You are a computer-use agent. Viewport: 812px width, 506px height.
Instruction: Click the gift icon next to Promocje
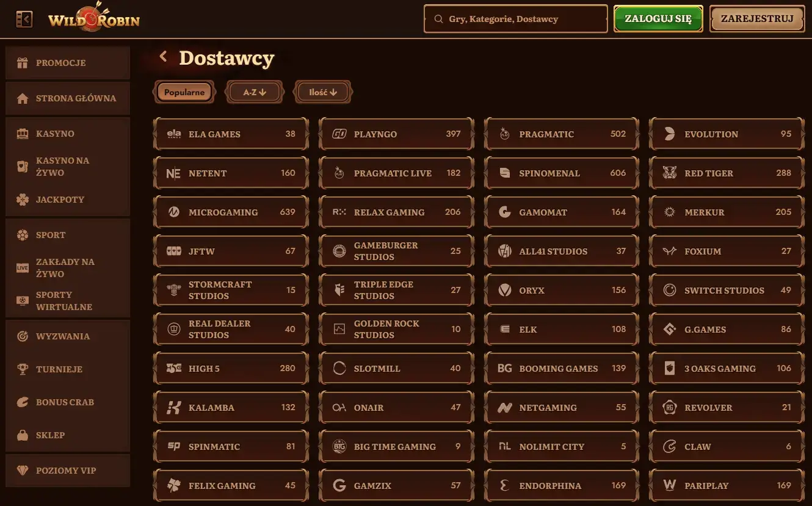click(23, 63)
